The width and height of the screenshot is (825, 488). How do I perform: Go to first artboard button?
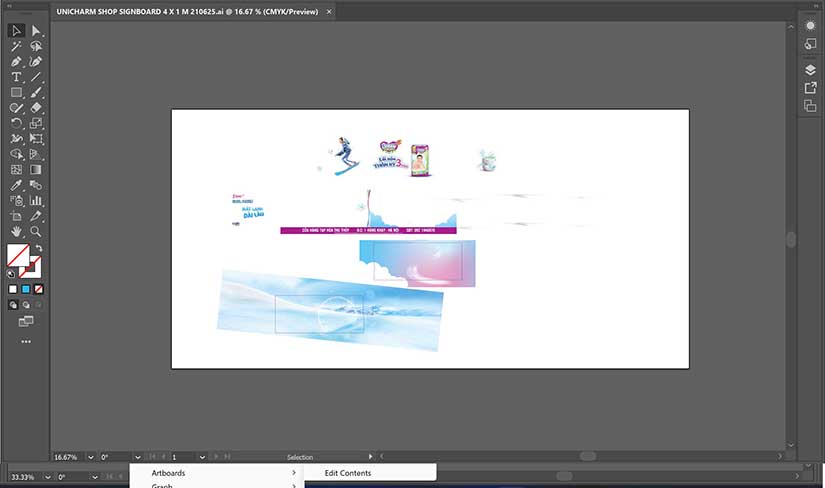point(153,456)
